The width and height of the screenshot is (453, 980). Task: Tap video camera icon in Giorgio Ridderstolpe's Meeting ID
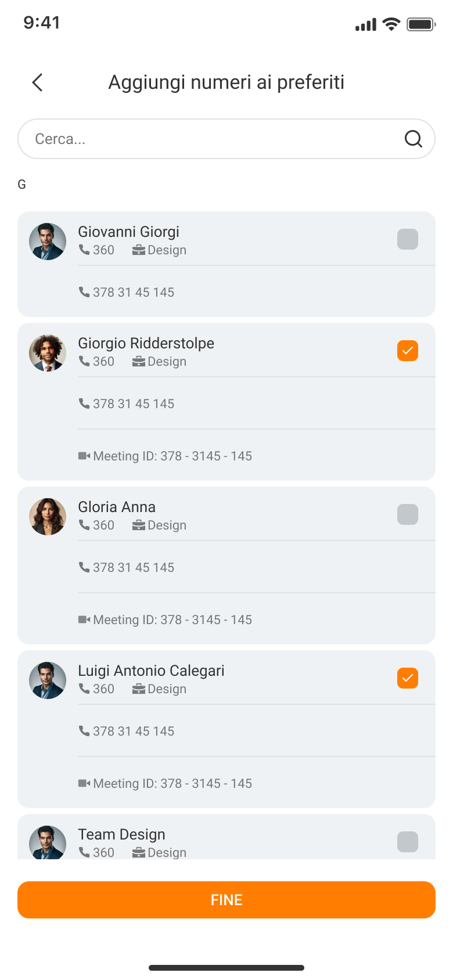coord(84,456)
